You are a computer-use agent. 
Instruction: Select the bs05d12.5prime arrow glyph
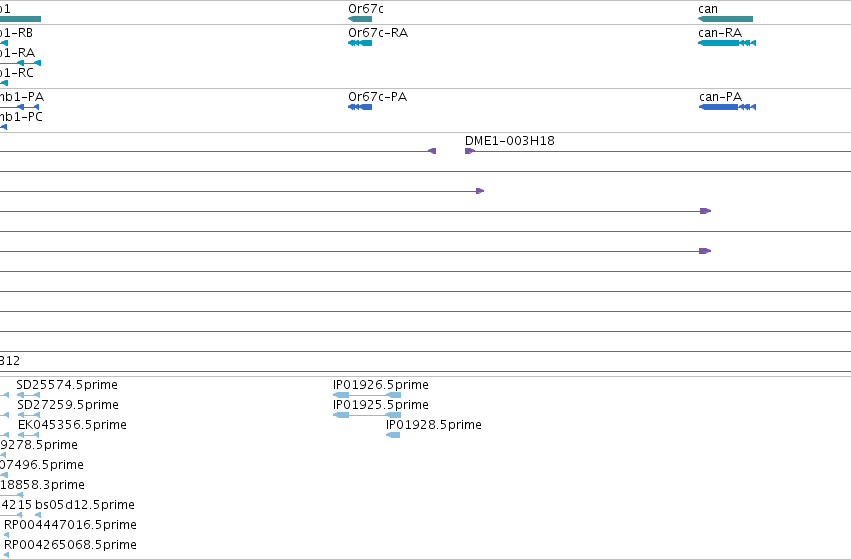click(x=38, y=515)
